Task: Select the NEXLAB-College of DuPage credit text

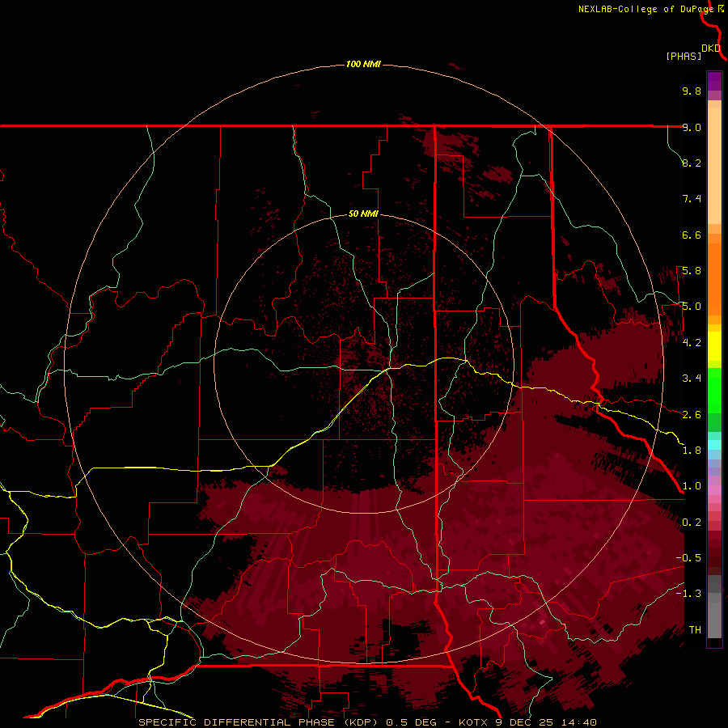Action: click(645, 9)
